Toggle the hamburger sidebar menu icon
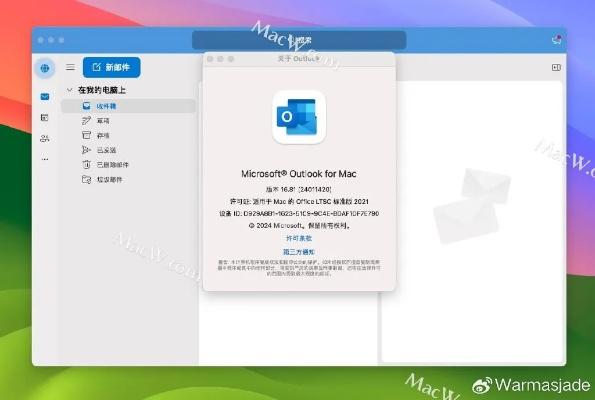The height and width of the screenshot is (400, 595). coord(70,67)
